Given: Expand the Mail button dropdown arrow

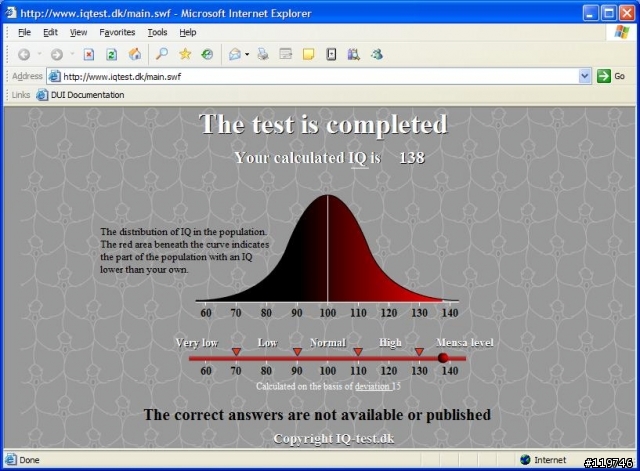Looking at the screenshot, I should coord(247,54).
